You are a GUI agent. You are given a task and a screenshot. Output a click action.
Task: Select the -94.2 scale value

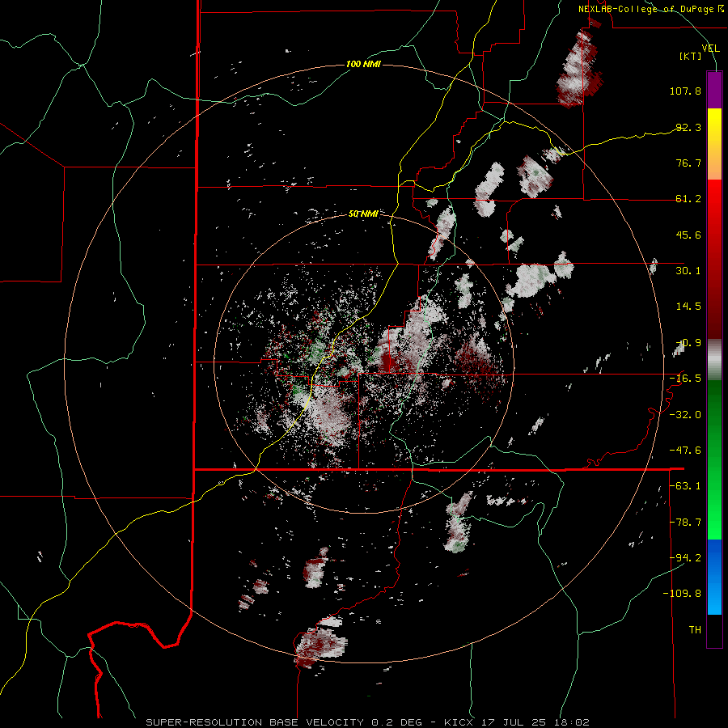pyautogui.click(x=685, y=558)
